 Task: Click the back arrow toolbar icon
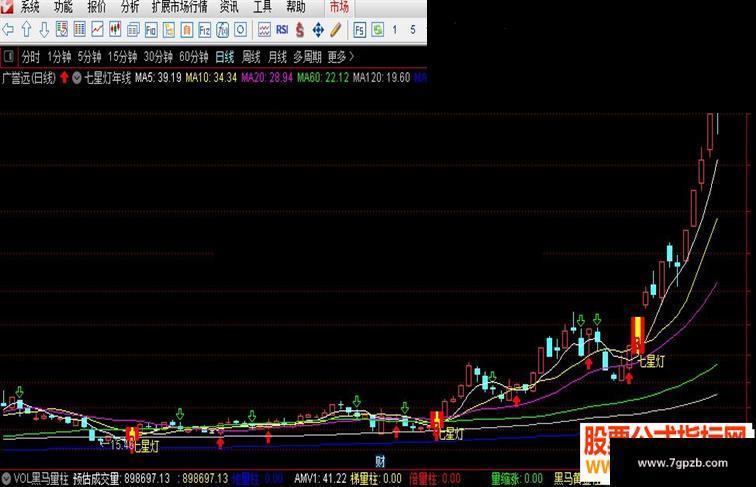[8, 30]
